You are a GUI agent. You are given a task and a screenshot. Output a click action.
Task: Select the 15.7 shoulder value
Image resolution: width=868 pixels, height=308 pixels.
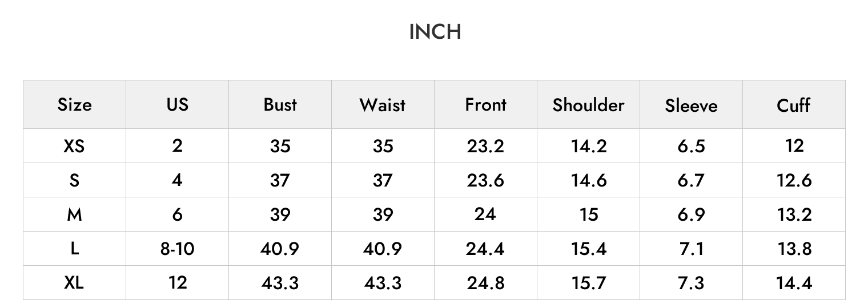click(588, 283)
